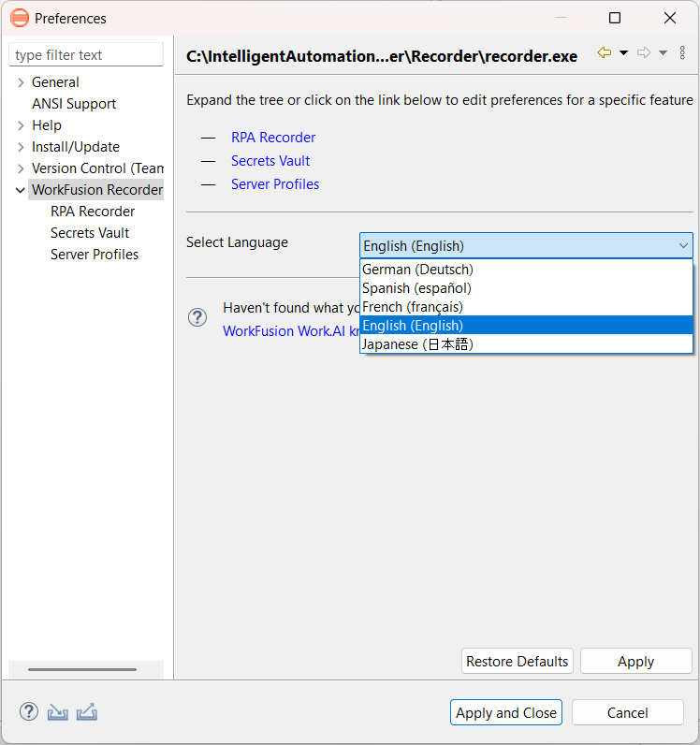Screen dimensions: 700x745
Task: Click the help question mark icon at bottom left
Action: click(x=29, y=711)
